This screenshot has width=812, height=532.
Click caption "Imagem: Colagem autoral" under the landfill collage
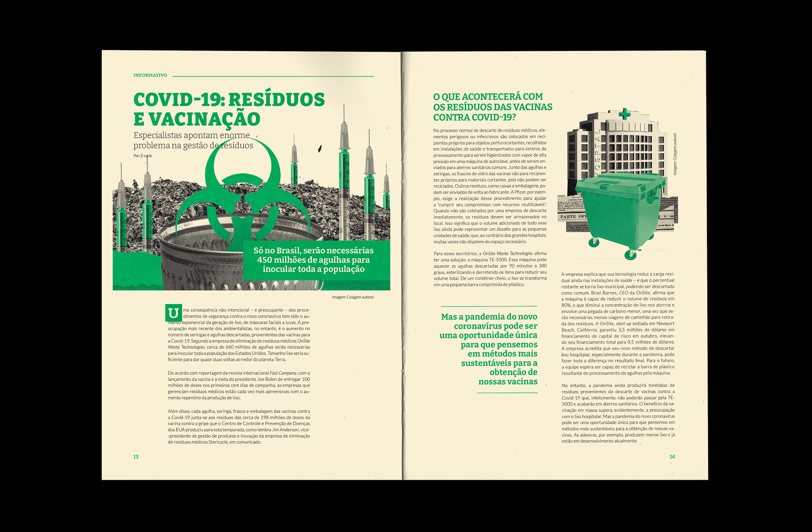[x=353, y=297]
